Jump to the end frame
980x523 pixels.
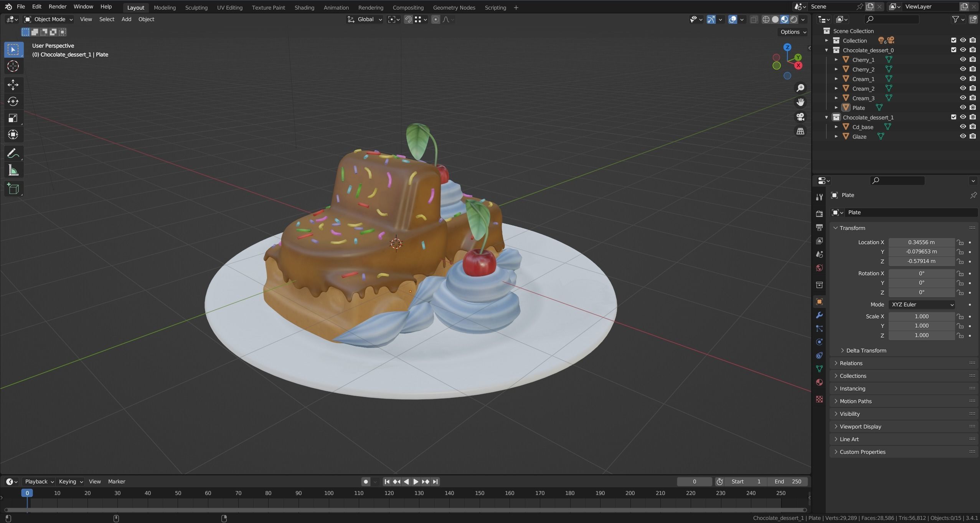click(435, 482)
